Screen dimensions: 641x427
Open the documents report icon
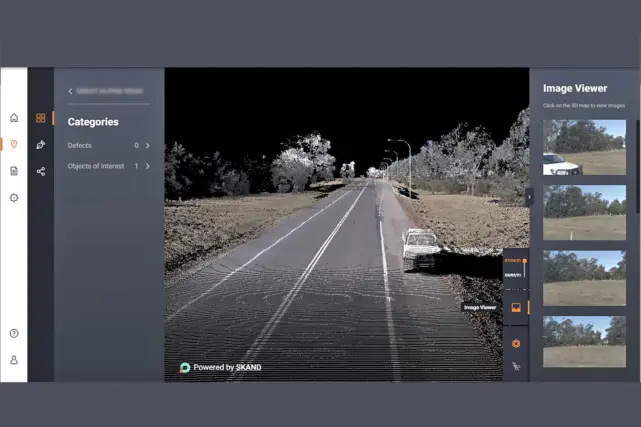coord(14,171)
